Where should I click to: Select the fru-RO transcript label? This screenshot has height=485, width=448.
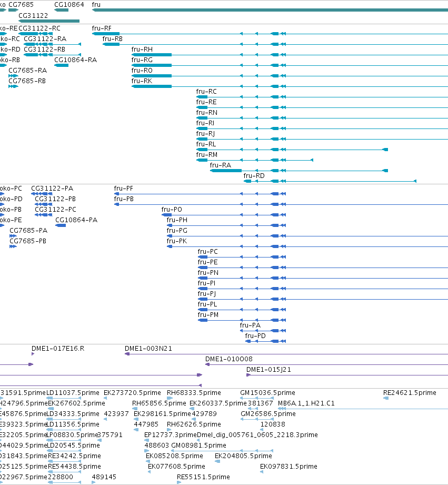point(142,70)
